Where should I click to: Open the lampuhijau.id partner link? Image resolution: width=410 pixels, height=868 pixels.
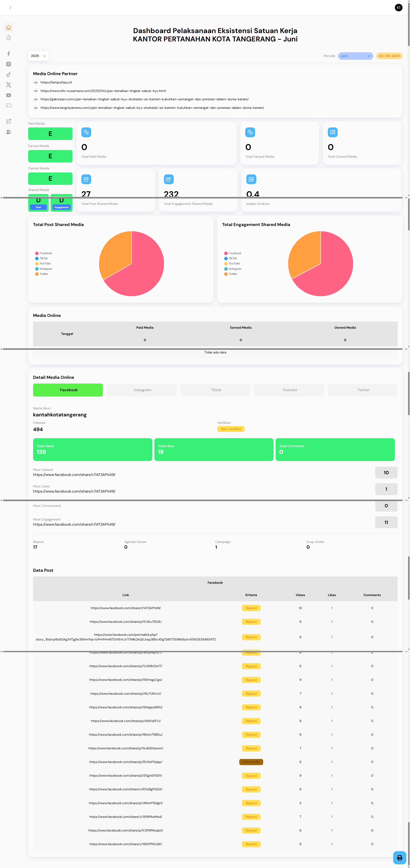[x=56, y=82]
